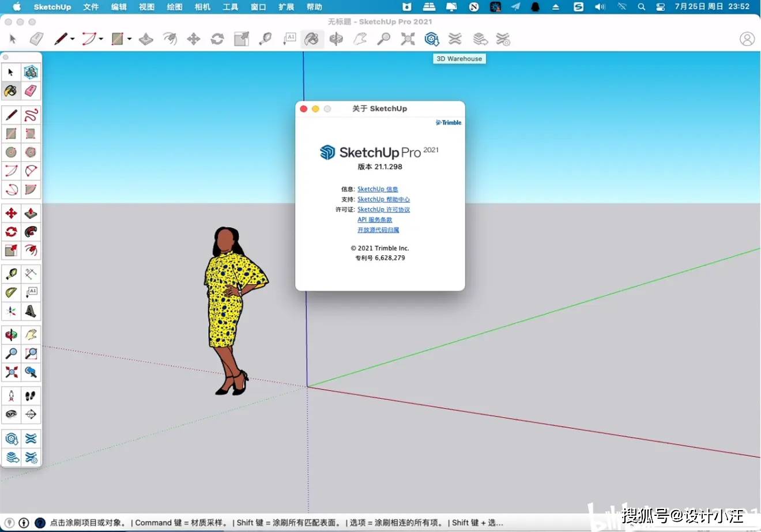Pick the Push/Pull tool in the left palette
The image size is (761, 532).
point(31,213)
